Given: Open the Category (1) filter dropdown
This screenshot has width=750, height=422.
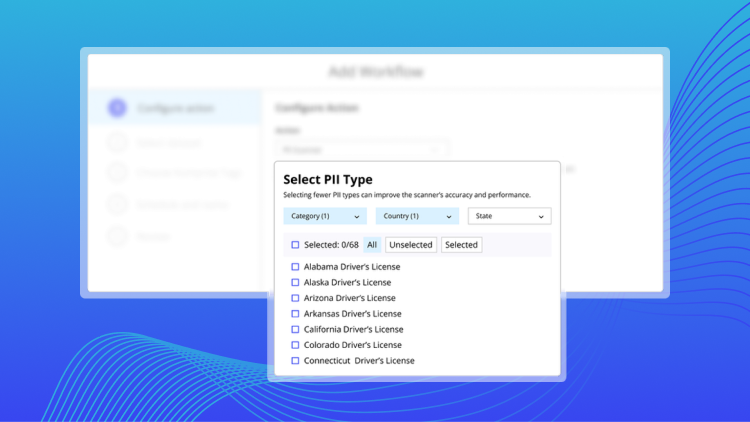Looking at the screenshot, I should coord(325,216).
